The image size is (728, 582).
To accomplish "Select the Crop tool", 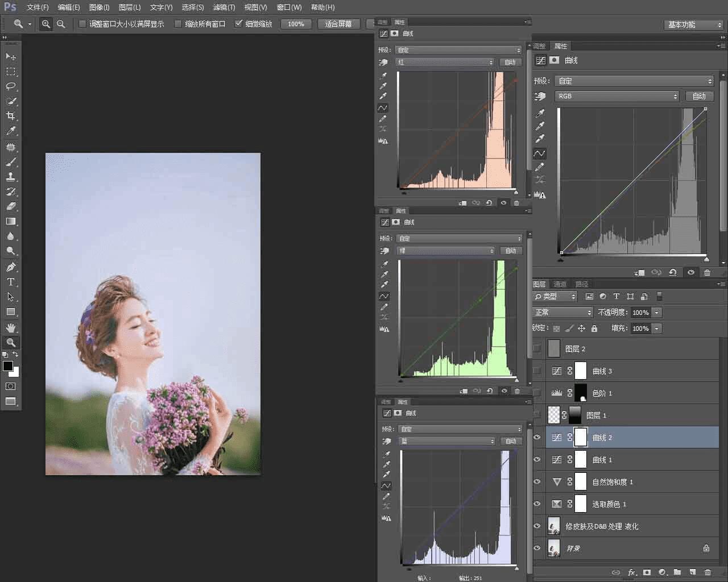I will click(x=11, y=116).
